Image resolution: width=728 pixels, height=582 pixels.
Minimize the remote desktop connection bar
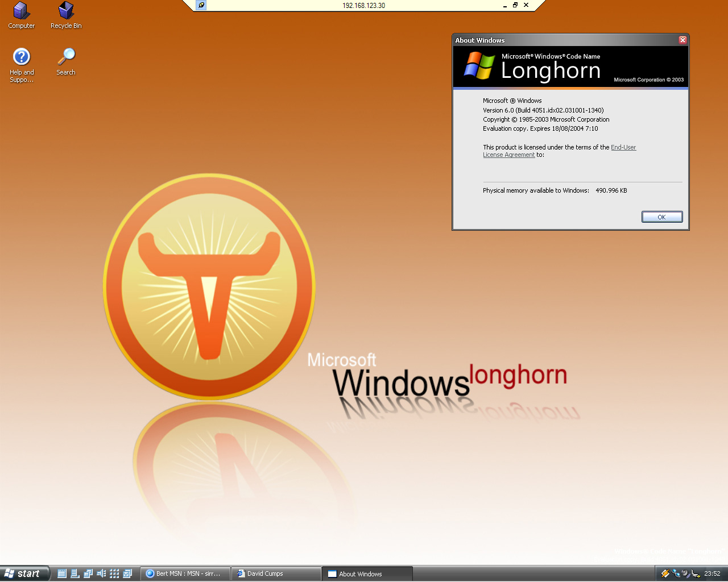click(504, 5)
